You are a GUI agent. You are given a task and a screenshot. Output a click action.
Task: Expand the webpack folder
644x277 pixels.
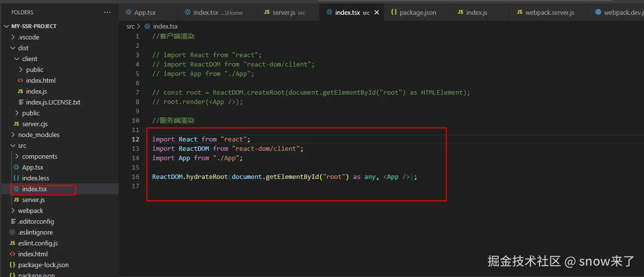(13, 210)
